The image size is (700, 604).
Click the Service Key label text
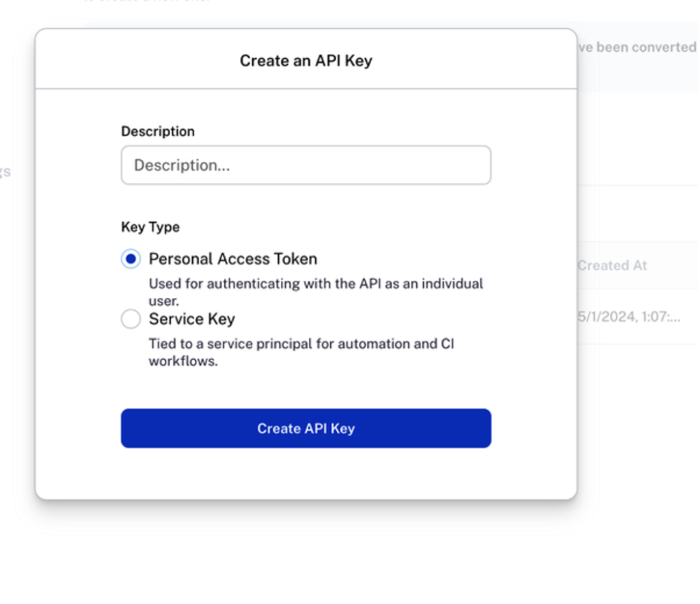point(191,318)
